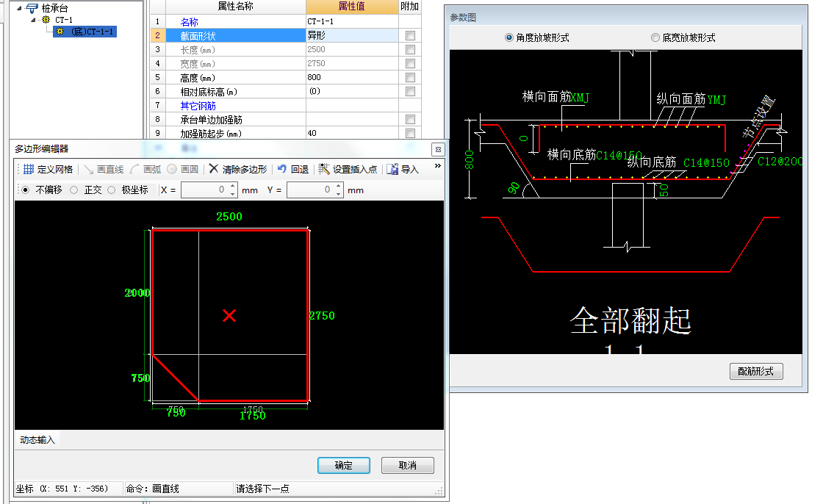Select the (底)CT-1-1 tree item
The image size is (823, 504).
[x=85, y=32]
